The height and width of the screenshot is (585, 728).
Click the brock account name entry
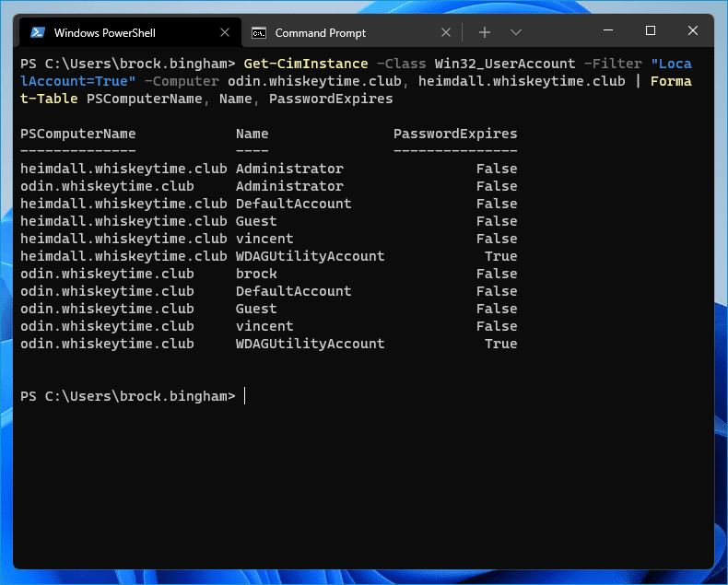coord(256,274)
